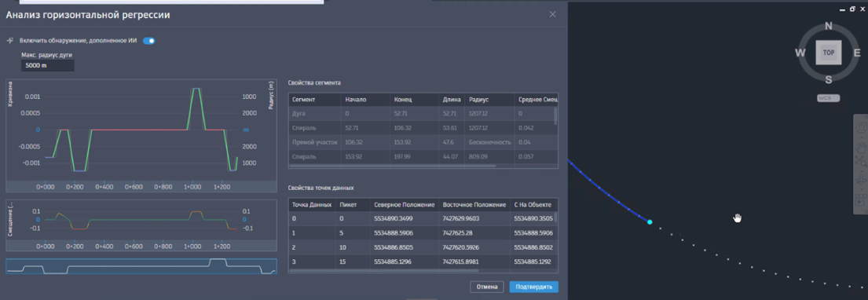The height and width of the screenshot is (300, 868).
Task: Click the W compass direction on ViewCube
Action: click(x=800, y=53)
